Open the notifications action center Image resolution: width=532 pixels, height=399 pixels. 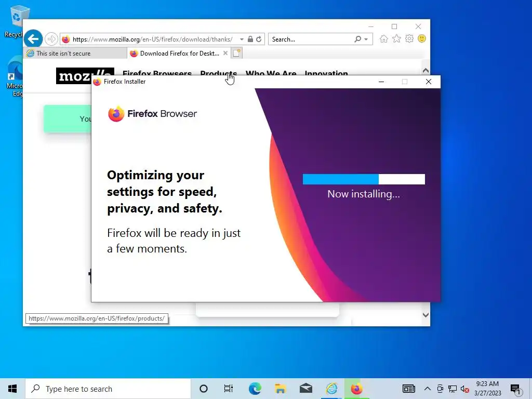tap(516, 389)
